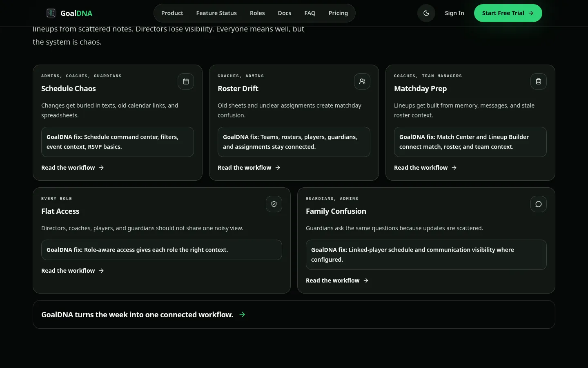
Task: Click the 'COACHES, ADMINS' label
Action: tap(241, 76)
